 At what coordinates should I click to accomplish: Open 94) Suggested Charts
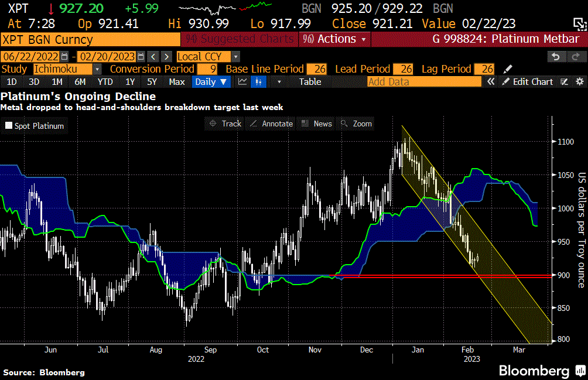click(240, 39)
